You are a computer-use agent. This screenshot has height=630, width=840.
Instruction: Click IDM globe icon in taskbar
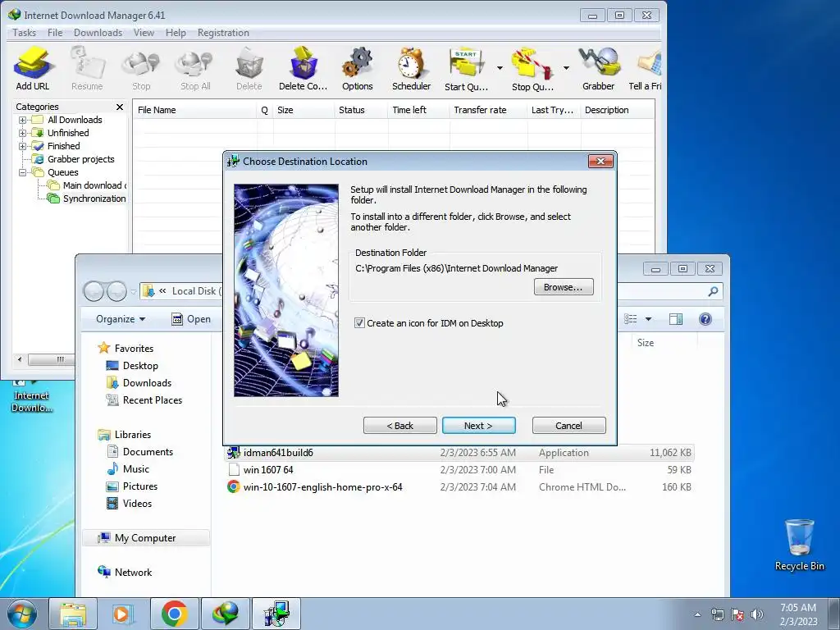225,614
